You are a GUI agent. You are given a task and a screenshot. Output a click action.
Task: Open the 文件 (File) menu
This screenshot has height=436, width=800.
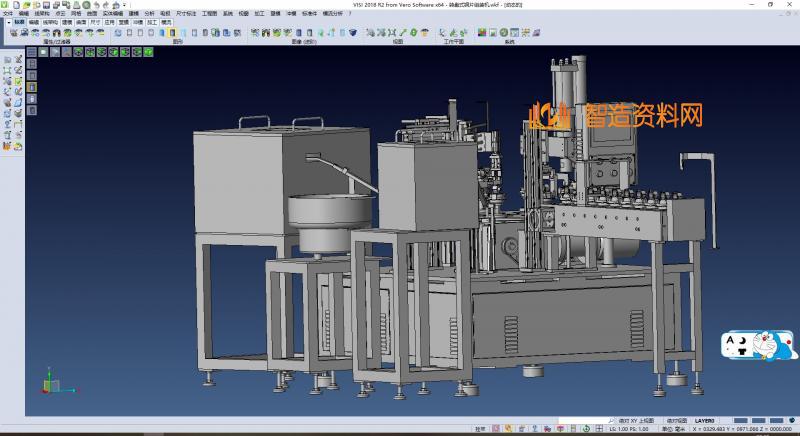point(8,13)
